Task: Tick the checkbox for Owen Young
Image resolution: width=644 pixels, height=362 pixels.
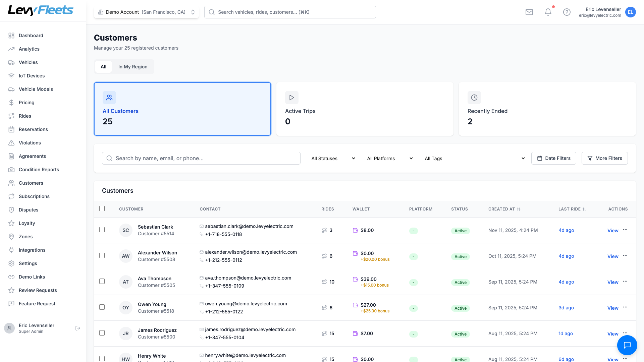Action: tap(102, 307)
